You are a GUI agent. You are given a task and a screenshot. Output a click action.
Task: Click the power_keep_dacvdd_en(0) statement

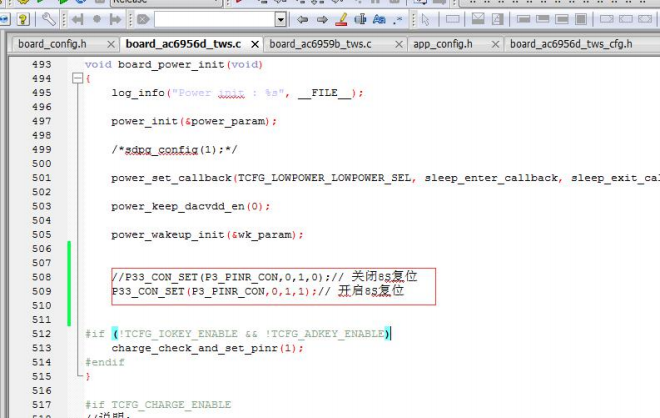(191, 206)
